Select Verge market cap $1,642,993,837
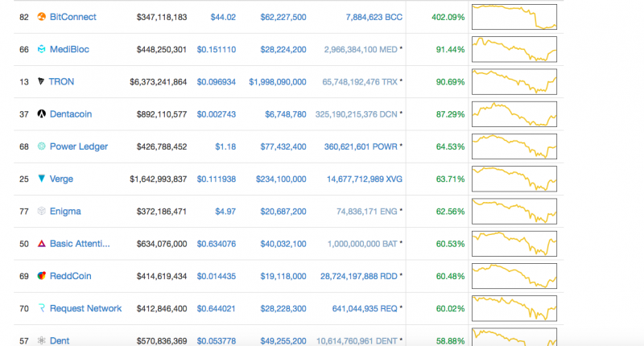The width and height of the screenshot is (644, 346). [x=158, y=179]
